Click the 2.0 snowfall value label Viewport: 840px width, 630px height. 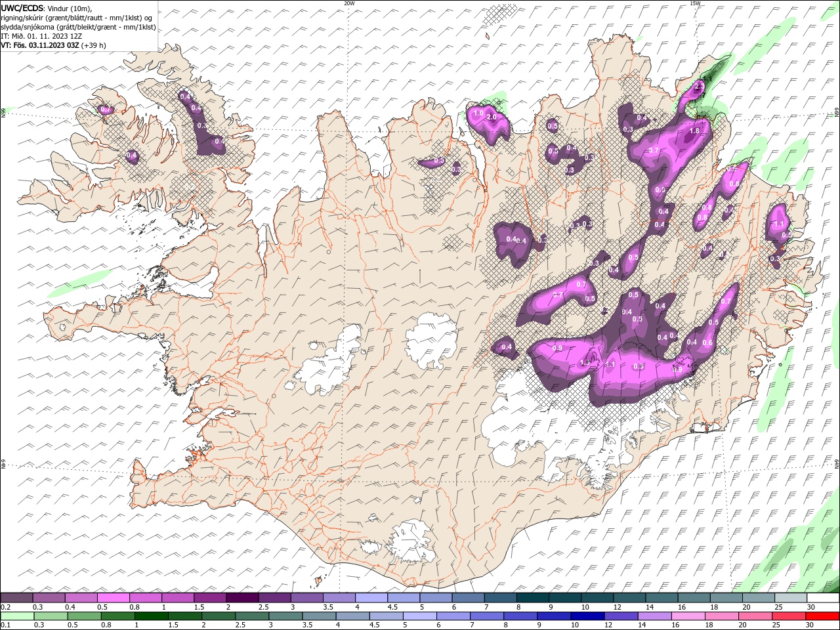click(491, 117)
